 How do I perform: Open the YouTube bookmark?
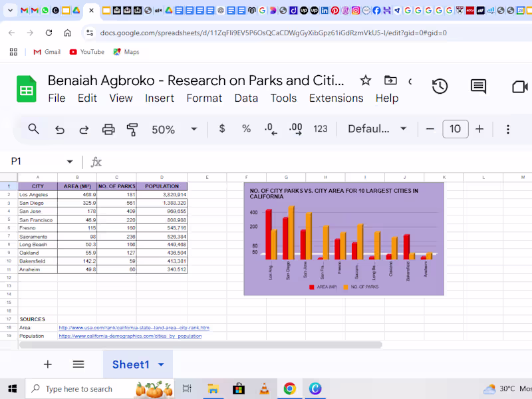(87, 52)
